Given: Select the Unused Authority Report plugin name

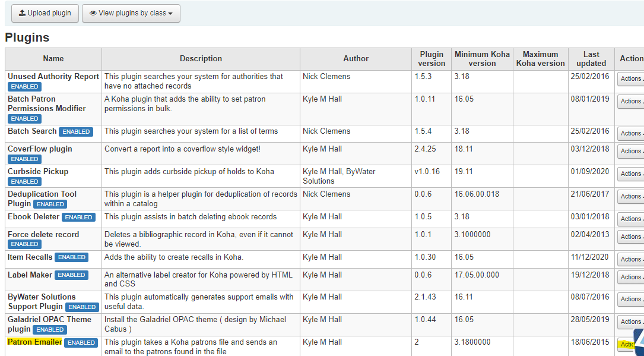Looking at the screenshot, I should [x=53, y=77].
